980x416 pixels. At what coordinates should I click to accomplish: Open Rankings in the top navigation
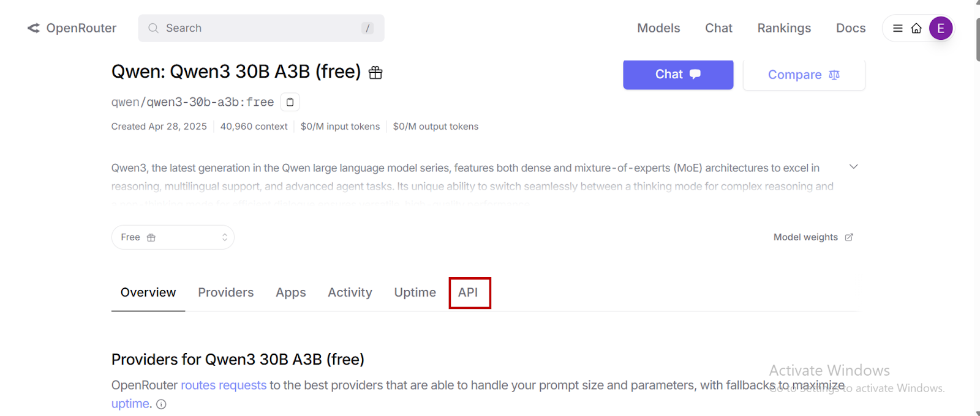[x=784, y=28]
